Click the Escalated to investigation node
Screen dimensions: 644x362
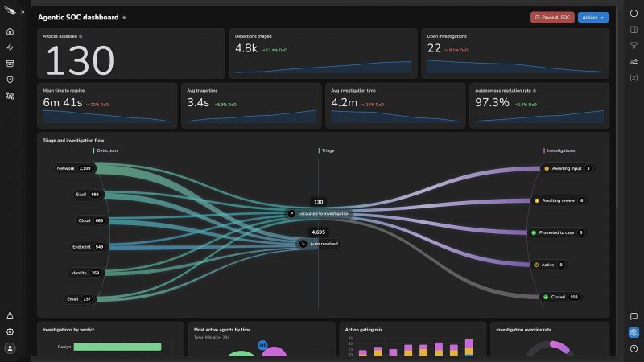click(x=319, y=213)
